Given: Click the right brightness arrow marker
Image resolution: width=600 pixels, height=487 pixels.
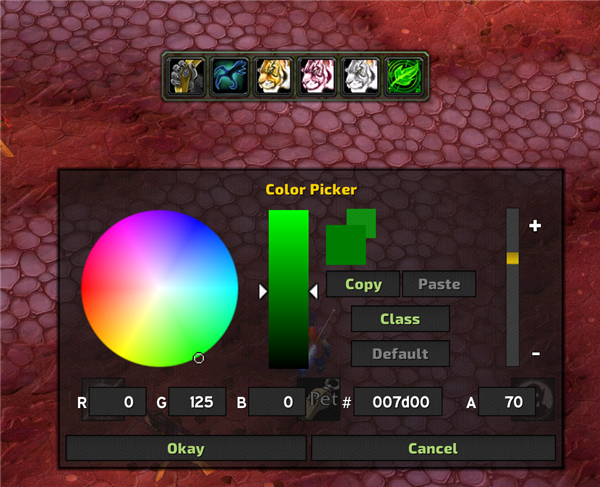Looking at the screenshot, I should (x=314, y=292).
